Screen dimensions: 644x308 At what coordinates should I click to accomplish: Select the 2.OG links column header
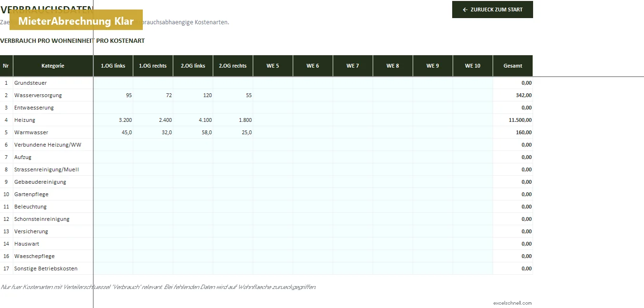click(193, 66)
